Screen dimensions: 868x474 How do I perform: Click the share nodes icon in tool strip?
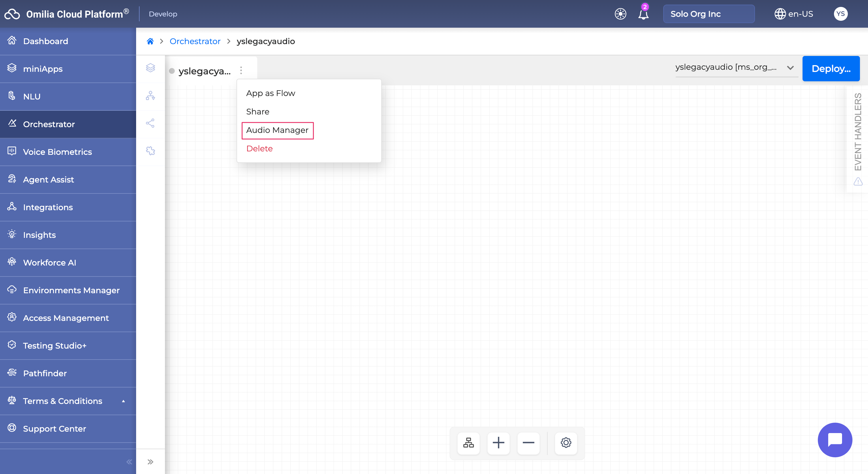coord(150,123)
